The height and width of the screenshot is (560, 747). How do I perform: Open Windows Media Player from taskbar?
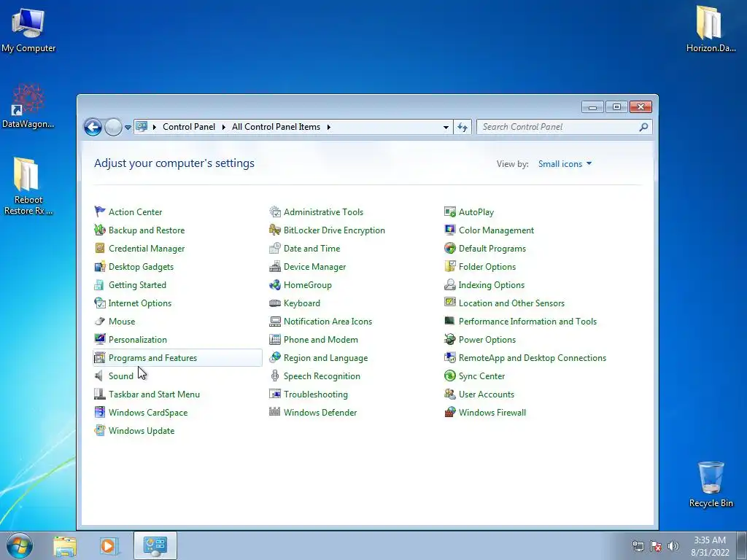(108, 545)
